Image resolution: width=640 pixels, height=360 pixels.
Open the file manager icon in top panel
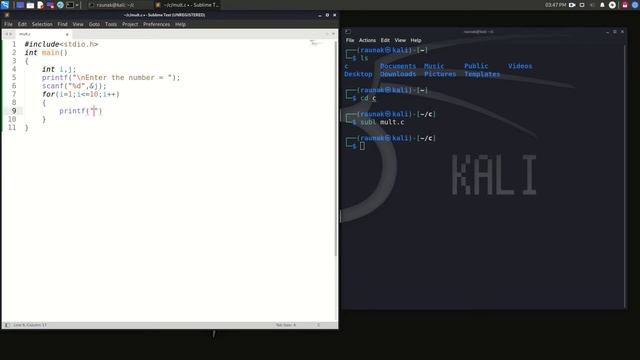point(30,5)
